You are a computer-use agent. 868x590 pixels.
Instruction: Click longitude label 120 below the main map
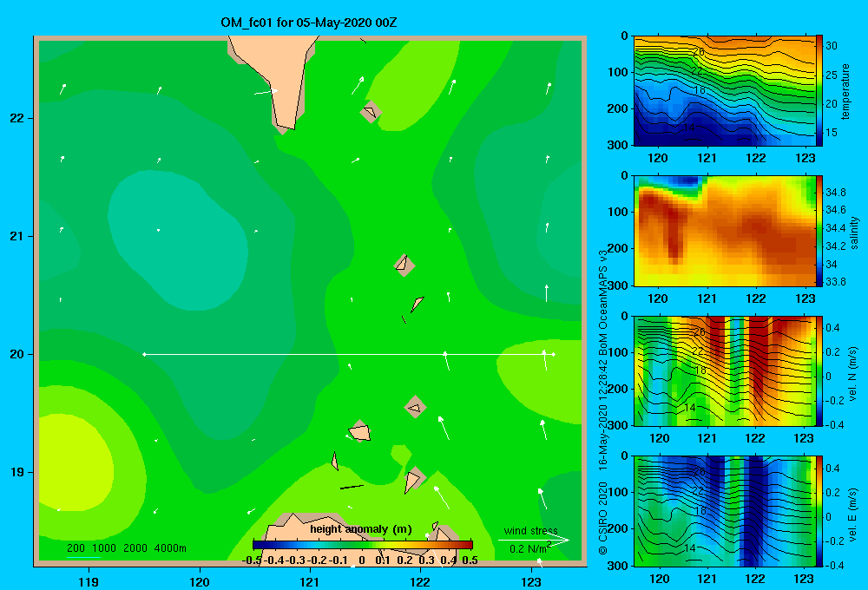pos(200,581)
